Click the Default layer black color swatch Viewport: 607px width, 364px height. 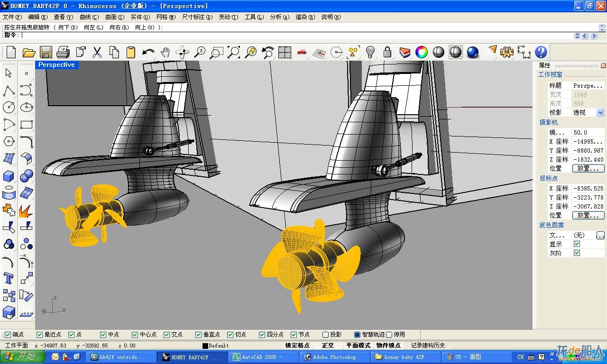[205, 346]
